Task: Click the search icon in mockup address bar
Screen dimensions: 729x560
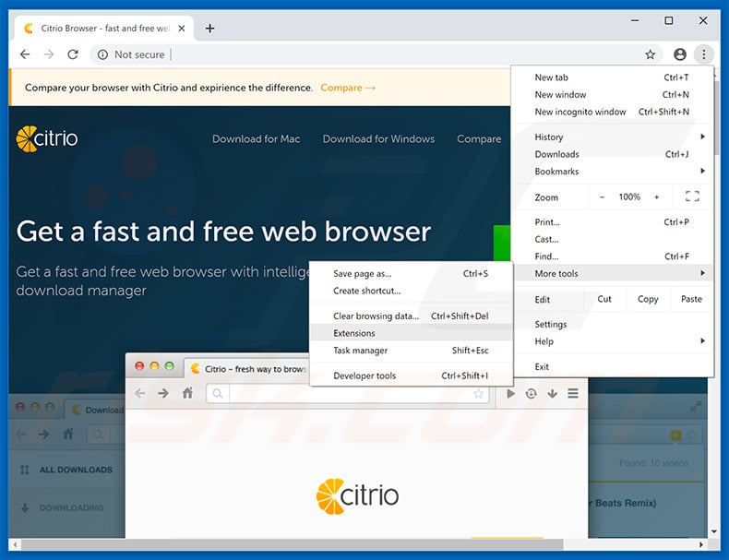Action: click(218, 394)
